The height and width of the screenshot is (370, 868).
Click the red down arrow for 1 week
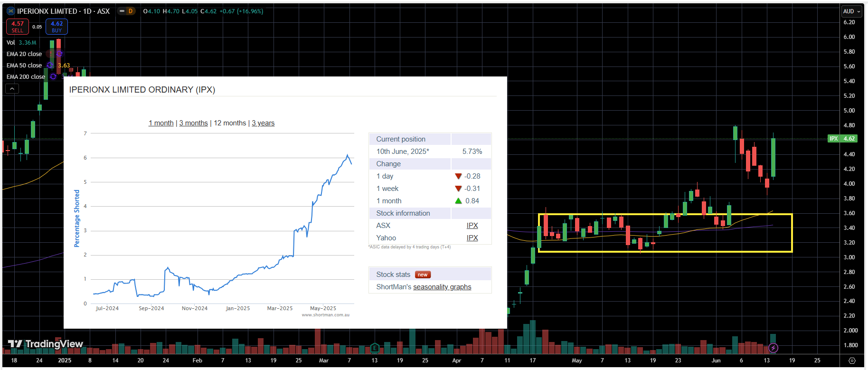[x=458, y=189]
